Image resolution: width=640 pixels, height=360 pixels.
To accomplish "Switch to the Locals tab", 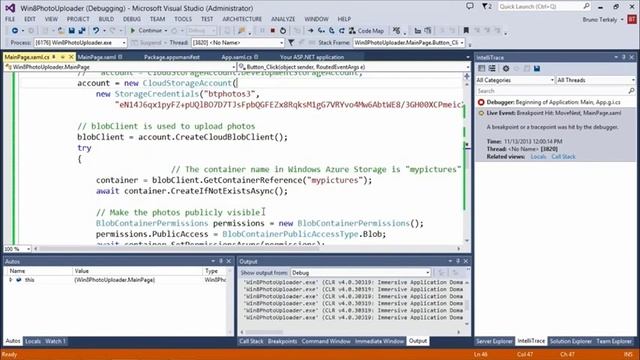I will click(x=33, y=341).
